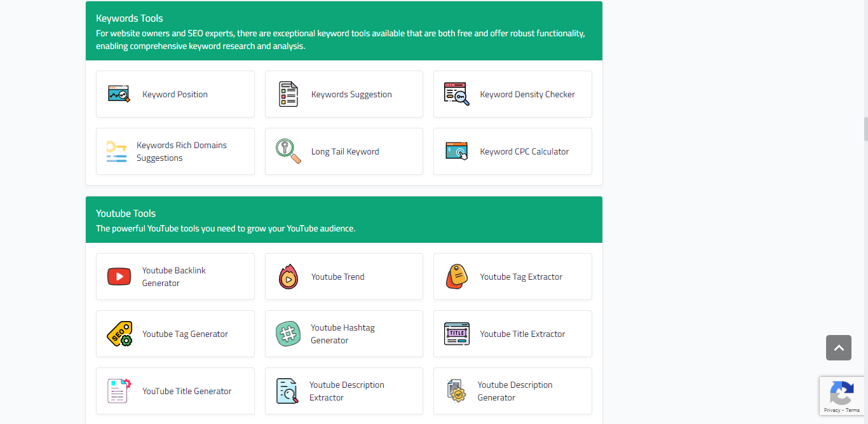Click the Keyword Position chart icon
This screenshot has height=424, width=868.
pos(119,94)
